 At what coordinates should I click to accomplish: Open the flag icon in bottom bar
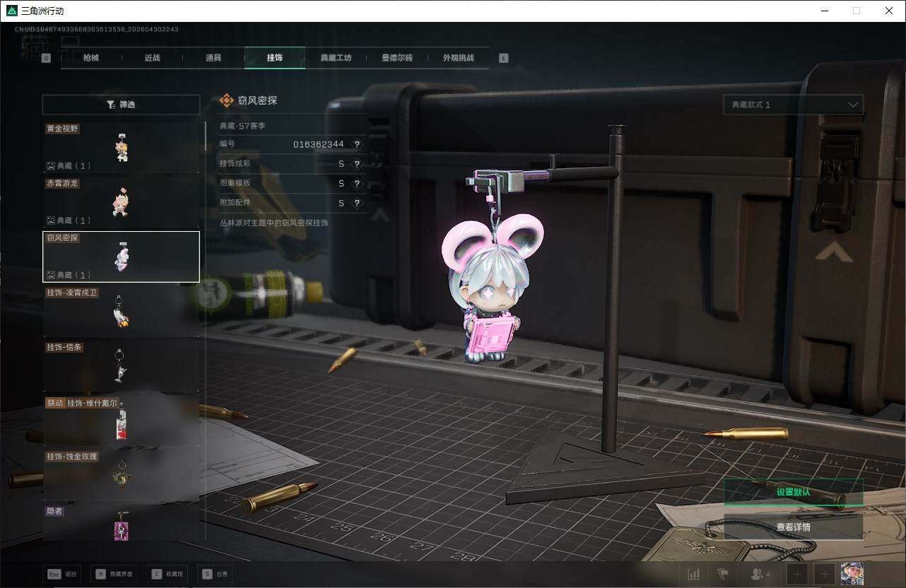[722, 575]
